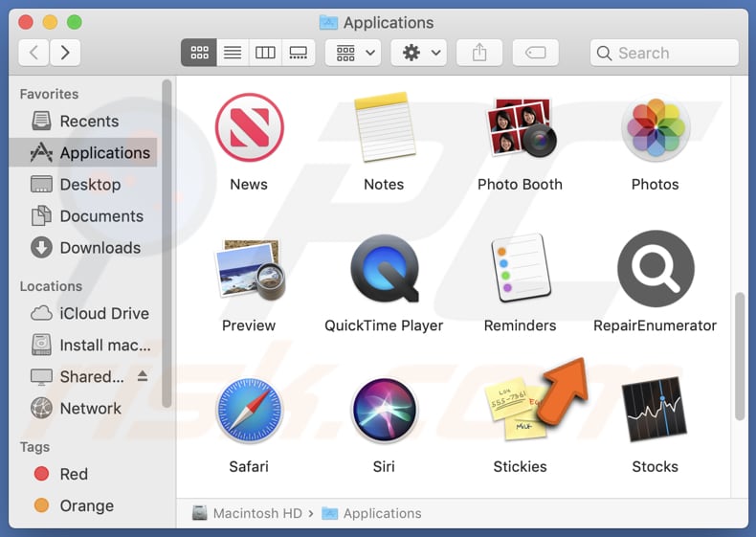The image size is (756, 537).
Task: Click the sidebar scrollbar
Action: pos(167,244)
